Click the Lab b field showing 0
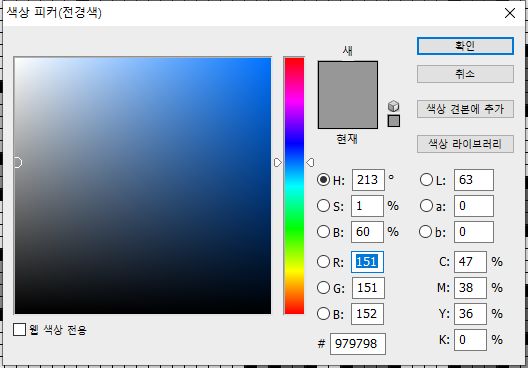The height and width of the screenshot is (368, 528). [474, 232]
